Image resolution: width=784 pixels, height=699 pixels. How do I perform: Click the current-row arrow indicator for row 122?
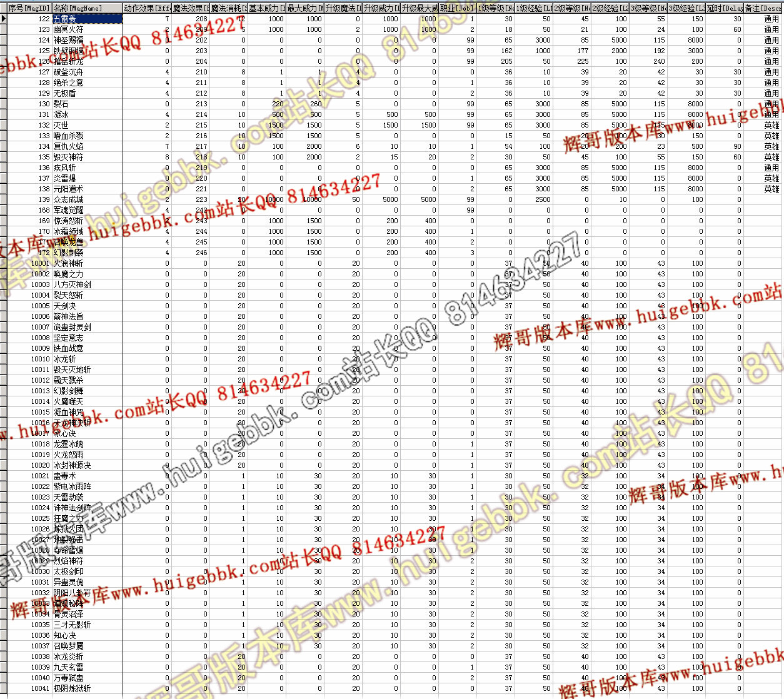3,19
